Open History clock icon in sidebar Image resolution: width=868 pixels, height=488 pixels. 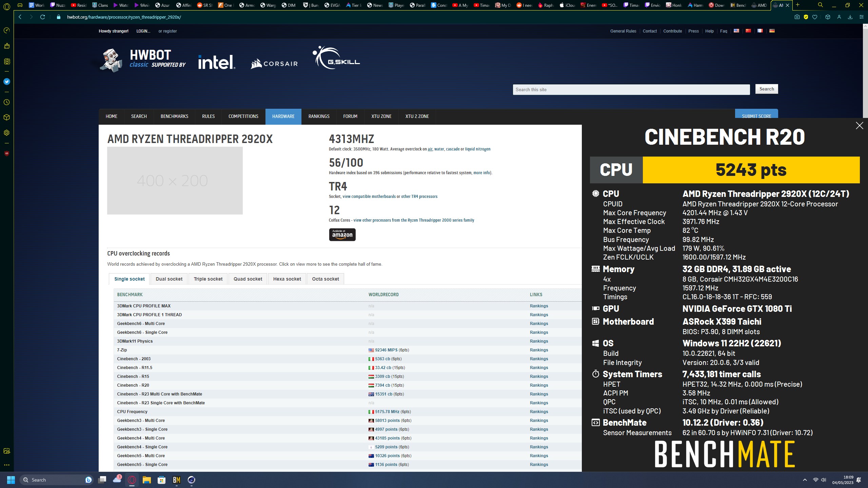point(6,102)
